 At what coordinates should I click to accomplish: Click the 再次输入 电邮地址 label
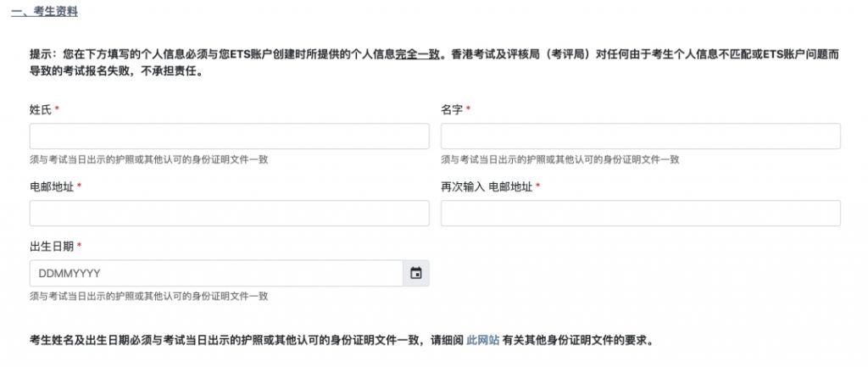(x=486, y=186)
